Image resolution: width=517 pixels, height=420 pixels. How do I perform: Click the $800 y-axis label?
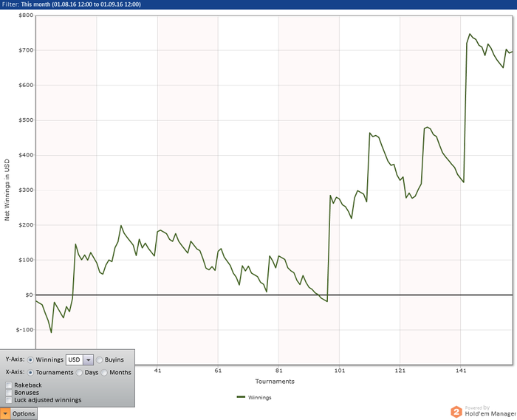tap(26, 16)
